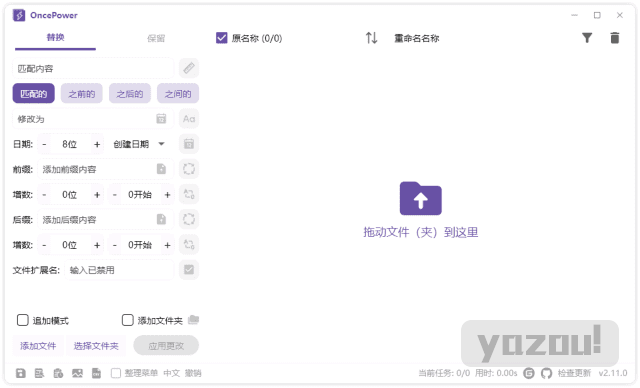Click the folder icon next to 添加文件夹
640x388 pixels.
click(193, 320)
